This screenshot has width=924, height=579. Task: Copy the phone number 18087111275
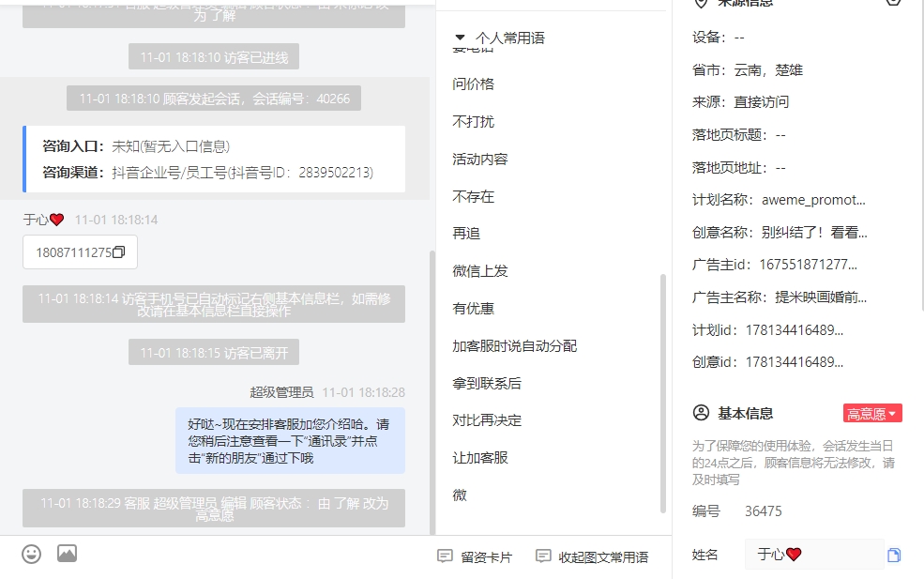118,252
